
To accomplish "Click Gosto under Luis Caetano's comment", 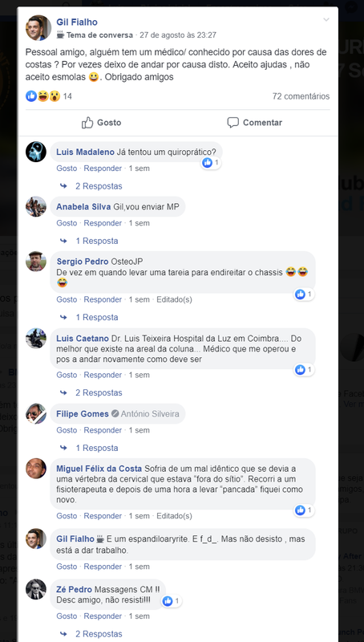I will pyautogui.click(x=67, y=375).
